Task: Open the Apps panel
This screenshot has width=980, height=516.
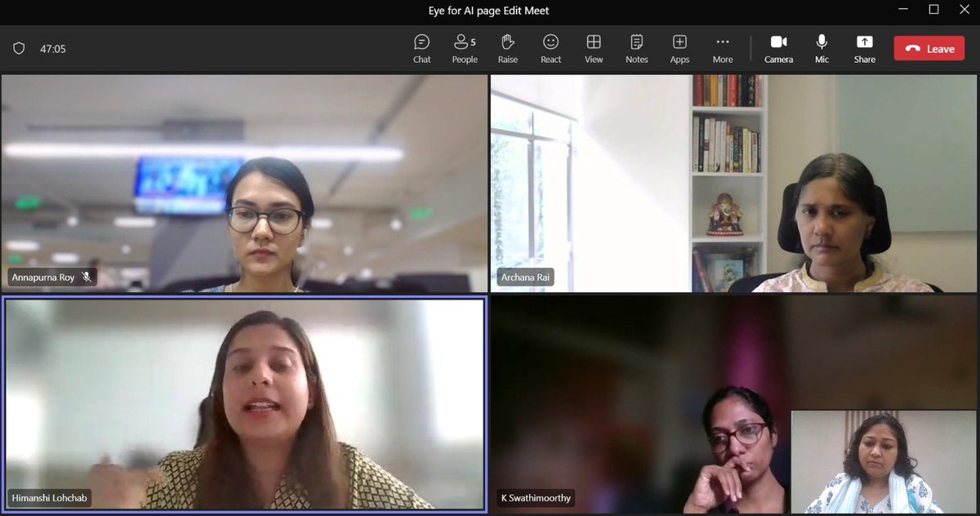Action: point(679,48)
